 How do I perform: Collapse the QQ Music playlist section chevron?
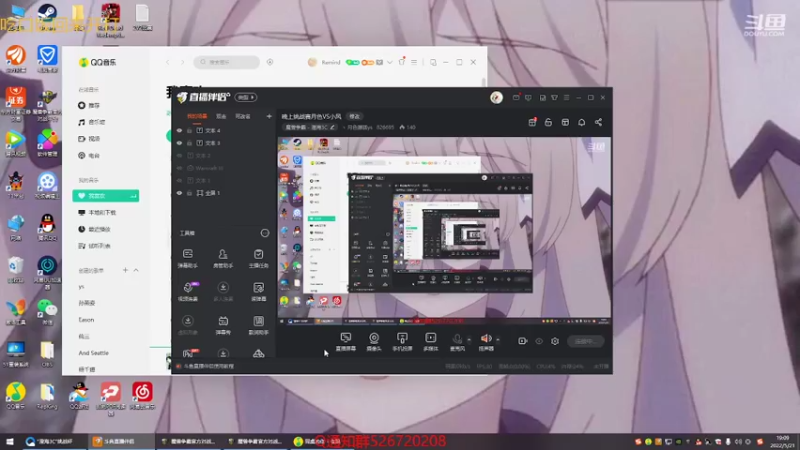coord(136,270)
